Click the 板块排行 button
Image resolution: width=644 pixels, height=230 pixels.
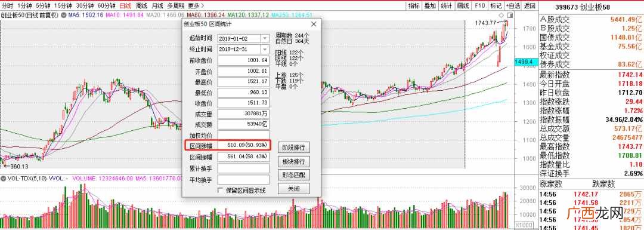tap(293, 161)
